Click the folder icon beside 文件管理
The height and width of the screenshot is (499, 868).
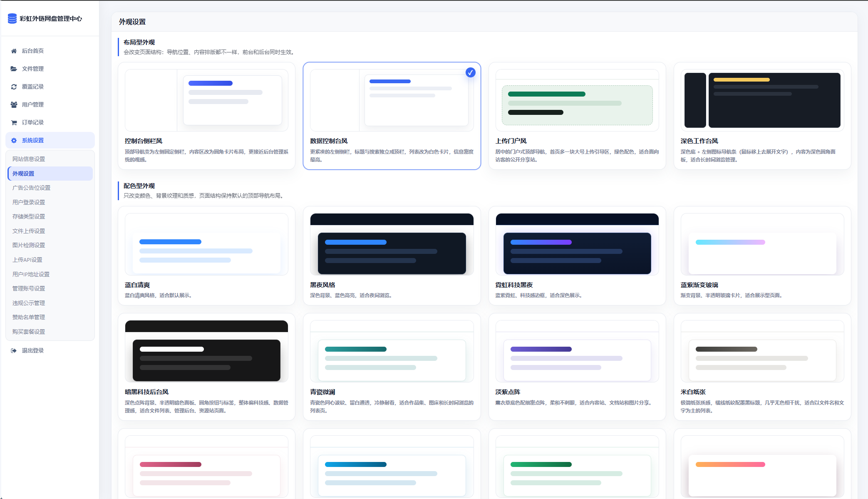14,69
